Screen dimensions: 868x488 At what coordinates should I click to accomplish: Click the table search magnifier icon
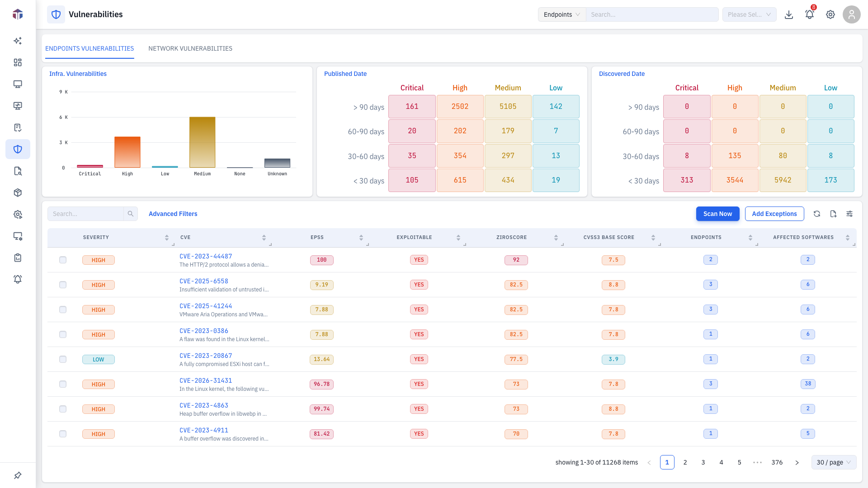(131, 214)
